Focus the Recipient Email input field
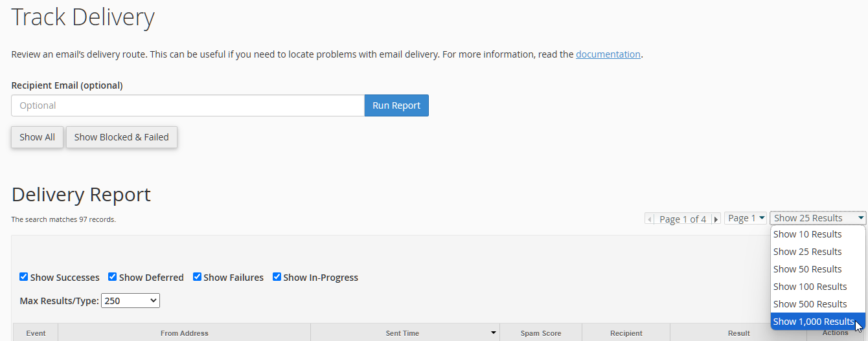The height and width of the screenshot is (341, 868). [x=188, y=105]
